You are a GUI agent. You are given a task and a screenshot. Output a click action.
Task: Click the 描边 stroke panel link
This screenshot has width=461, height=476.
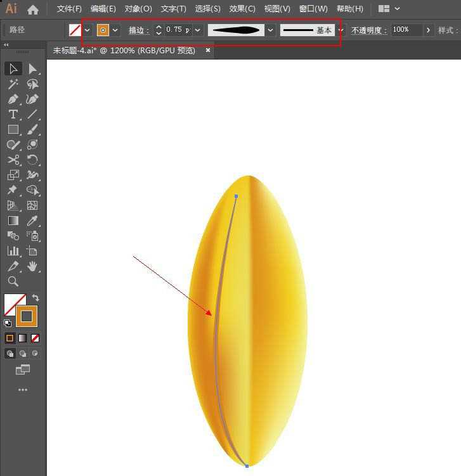138,30
